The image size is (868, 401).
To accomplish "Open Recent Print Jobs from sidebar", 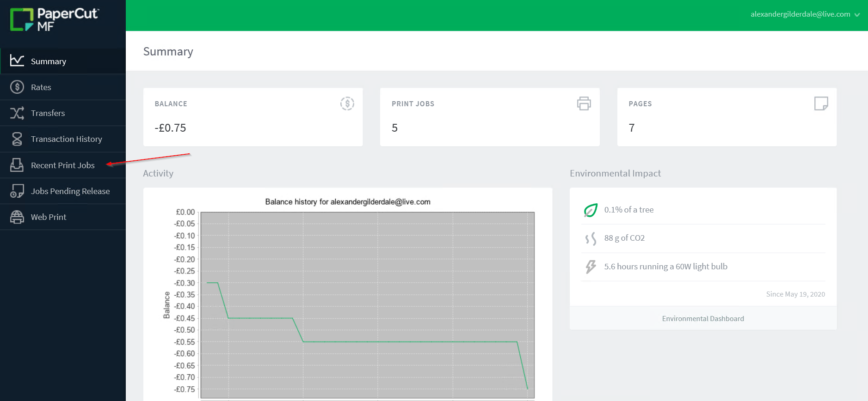I will click(x=62, y=165).
